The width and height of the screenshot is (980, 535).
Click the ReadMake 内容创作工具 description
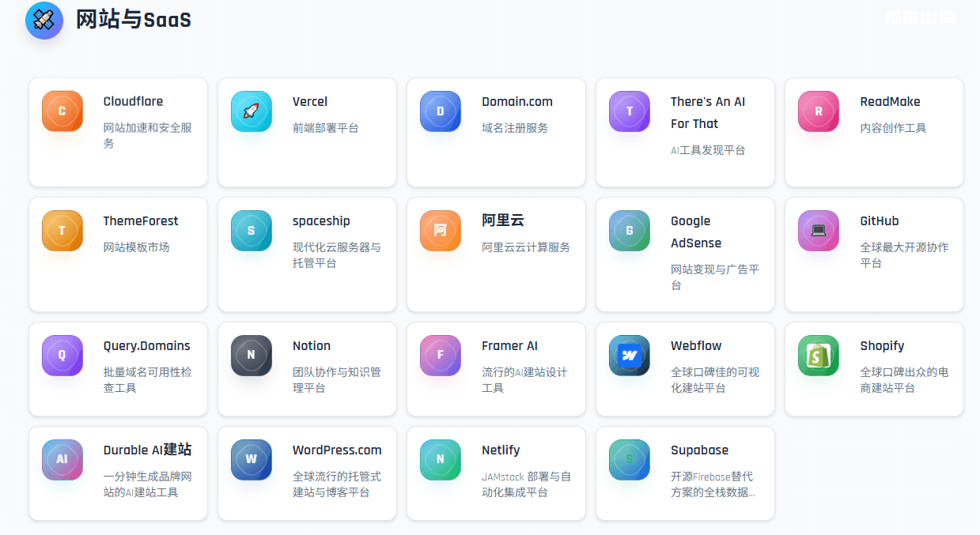pos(893,128)
